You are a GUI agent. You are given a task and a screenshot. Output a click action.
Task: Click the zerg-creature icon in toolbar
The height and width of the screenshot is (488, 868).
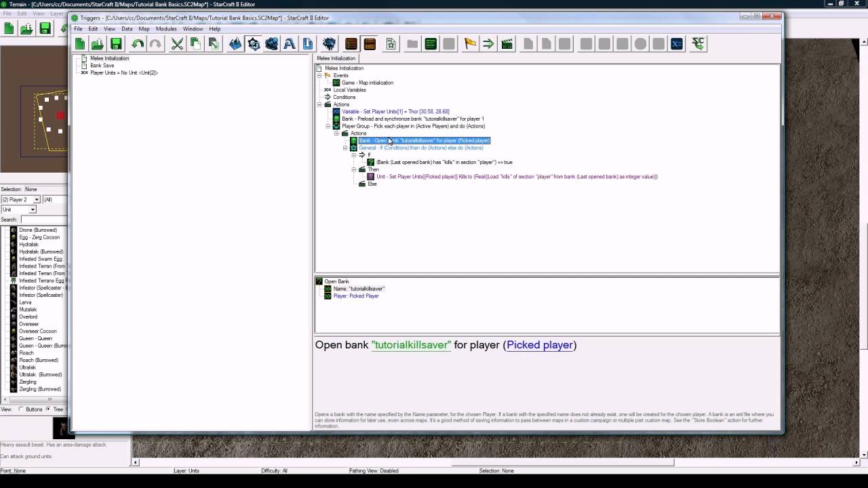pos(329,44)
